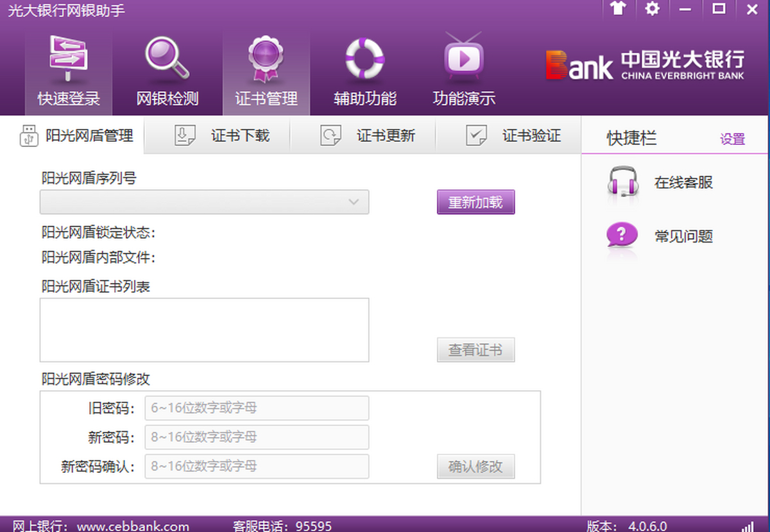770x532 pixels.
Task: Close the 网银助手 window
Action: 753,9
